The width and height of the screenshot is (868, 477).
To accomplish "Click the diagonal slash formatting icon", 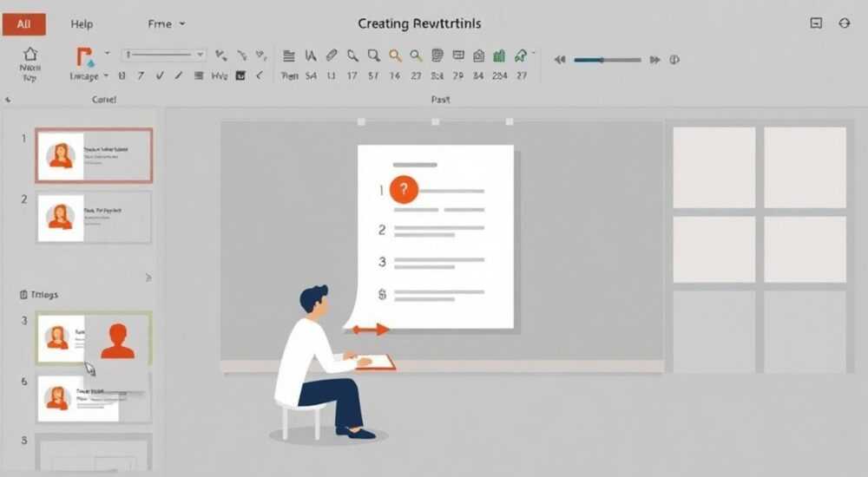I will [178, 75].
